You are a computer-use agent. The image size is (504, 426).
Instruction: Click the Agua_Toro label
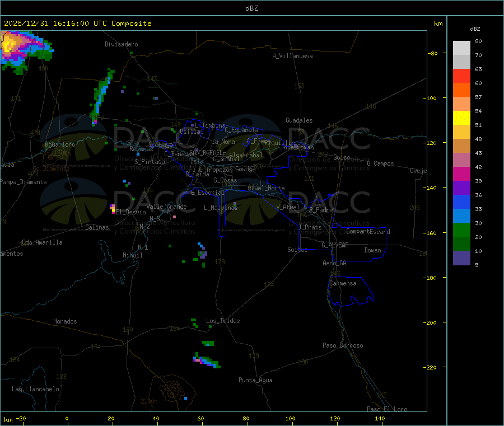pyautogui.click(x=60, y=144)
